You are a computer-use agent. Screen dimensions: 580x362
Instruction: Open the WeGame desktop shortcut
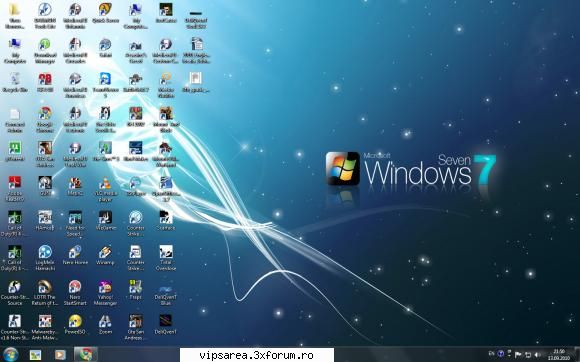pos(105,220)
